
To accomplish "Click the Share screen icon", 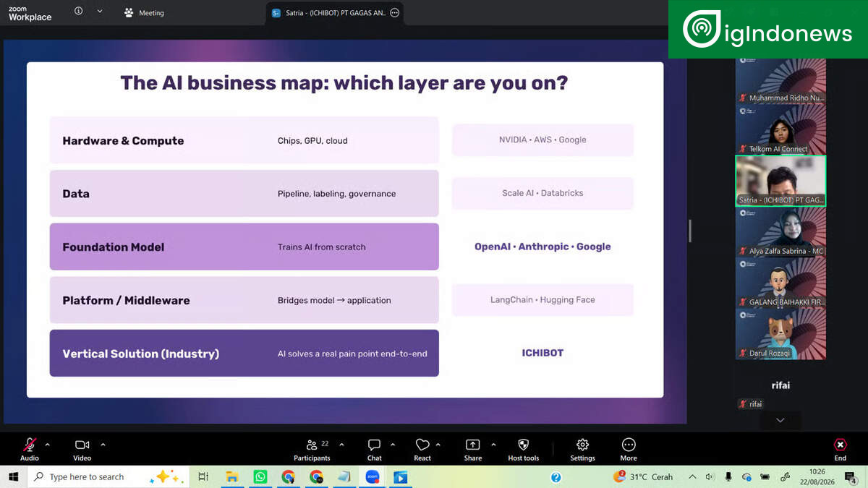I will (x=472, y=445).
